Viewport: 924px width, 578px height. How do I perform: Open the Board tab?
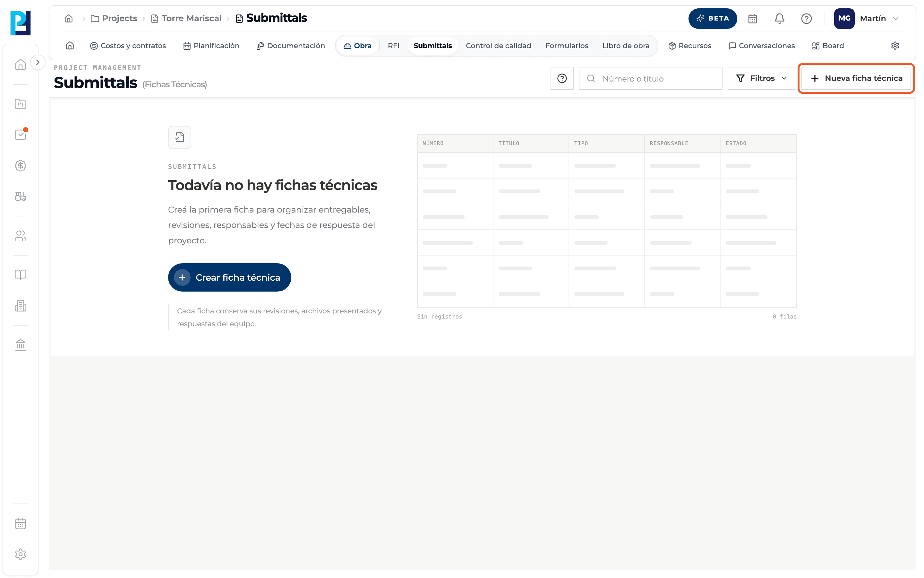(828, 46)
